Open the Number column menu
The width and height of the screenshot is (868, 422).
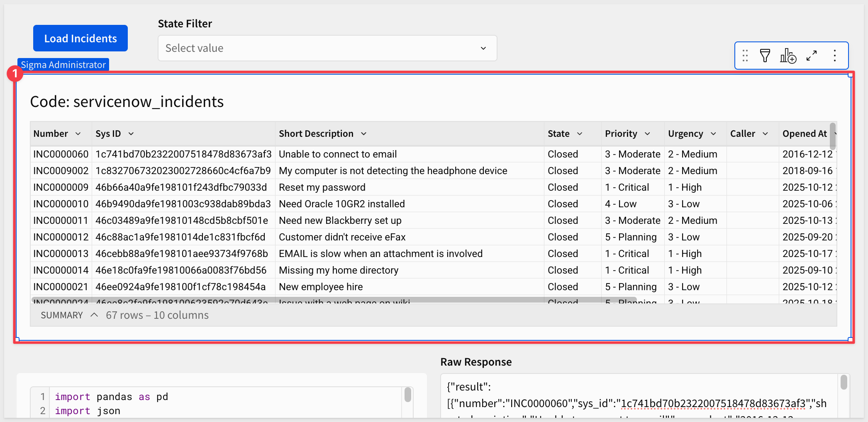point(78,133)
